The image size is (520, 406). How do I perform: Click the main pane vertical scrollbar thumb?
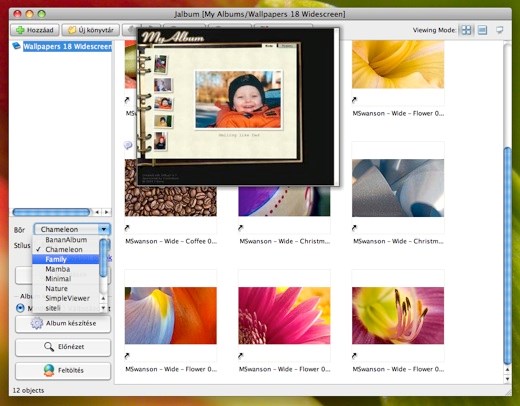tap(507, 256)
